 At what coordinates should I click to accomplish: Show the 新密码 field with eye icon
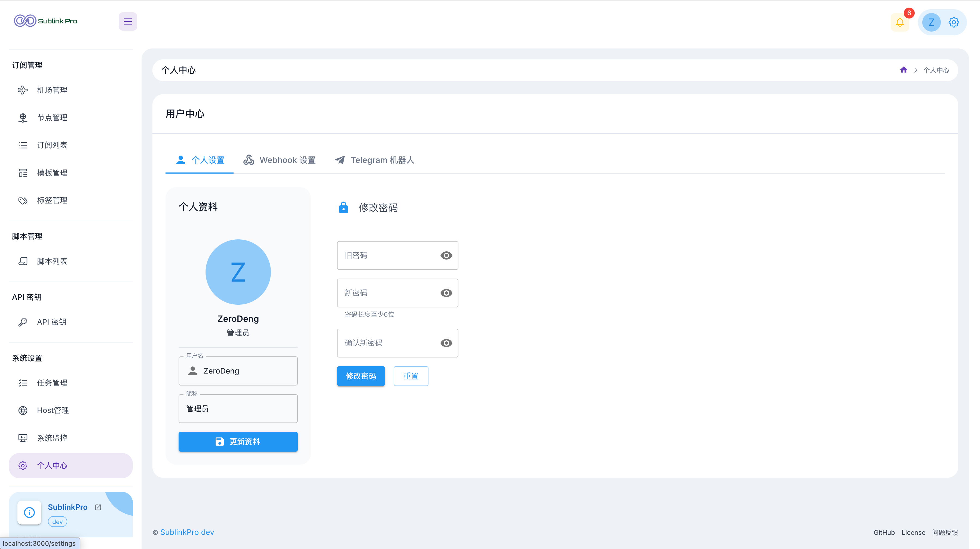click(x=446, y=293)
